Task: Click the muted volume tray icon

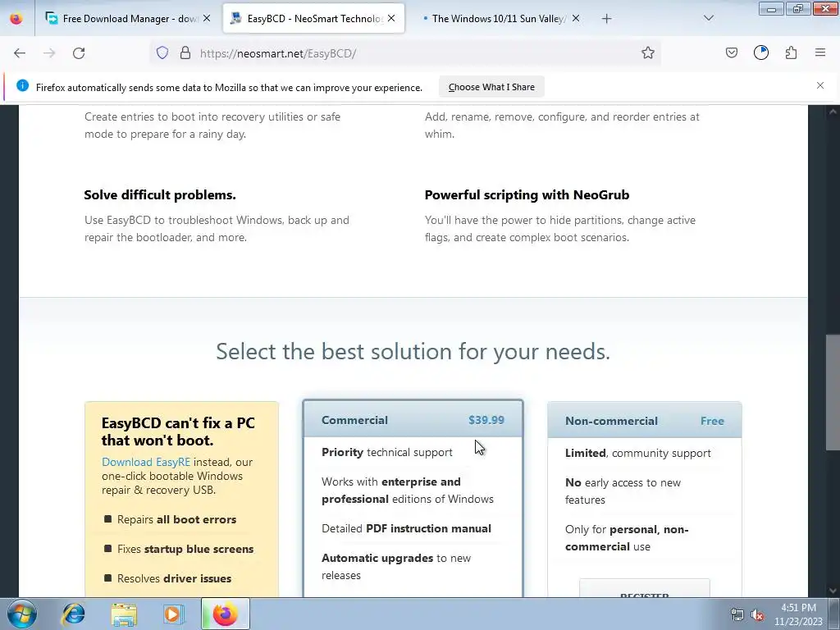Action: [x=757, y=615]
